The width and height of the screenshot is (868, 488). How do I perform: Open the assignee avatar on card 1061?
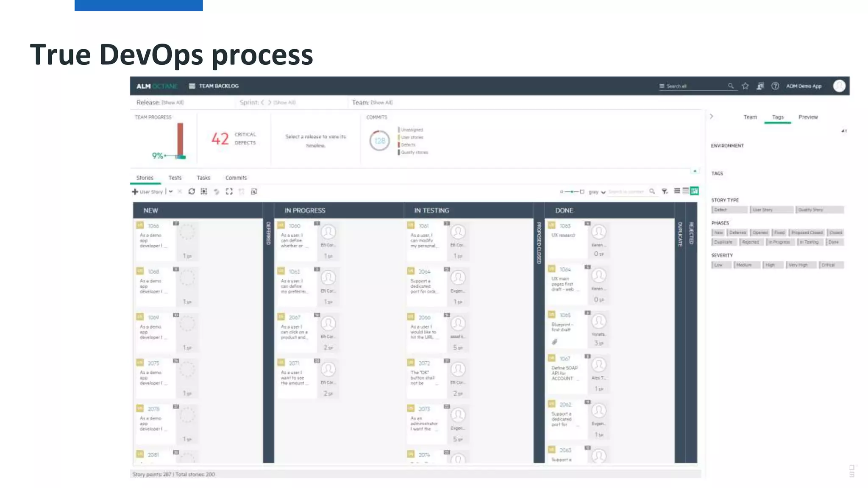click(x=458, y=232)
